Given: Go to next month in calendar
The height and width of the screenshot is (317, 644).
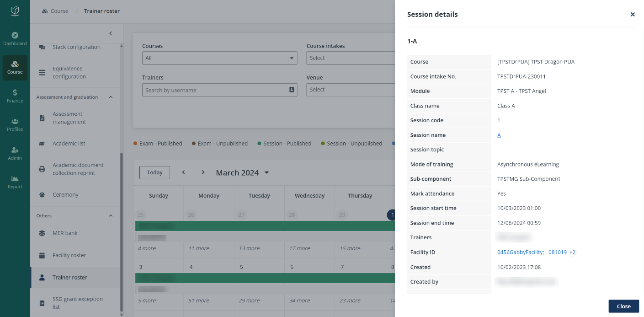Looking at the screenshot, I should (x=203, y=172).
